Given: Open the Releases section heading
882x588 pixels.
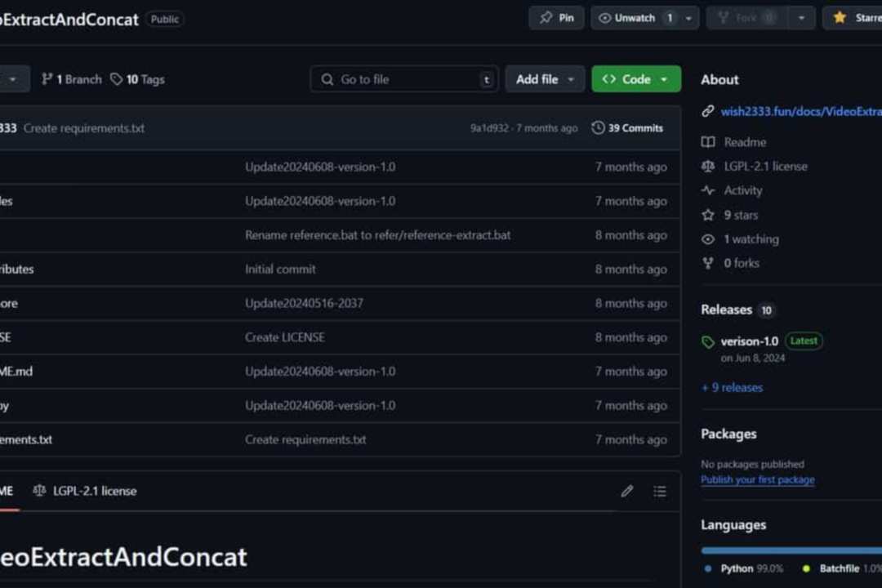Looking at the screenshot, I should (x=726, y=310).
